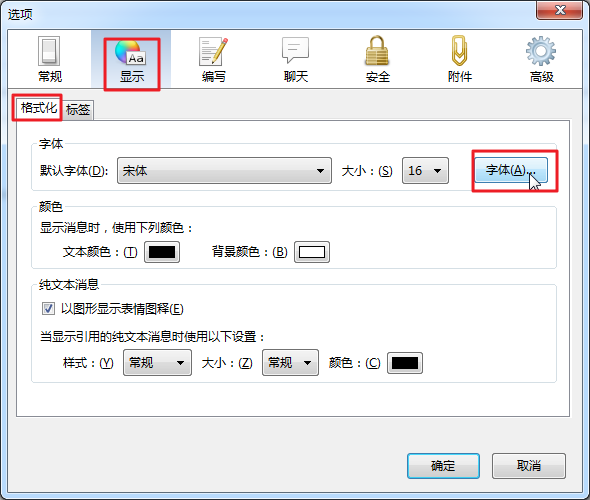
Task: Toggle 以图形显示表情图释 checkbox
Action: point(48,309)
